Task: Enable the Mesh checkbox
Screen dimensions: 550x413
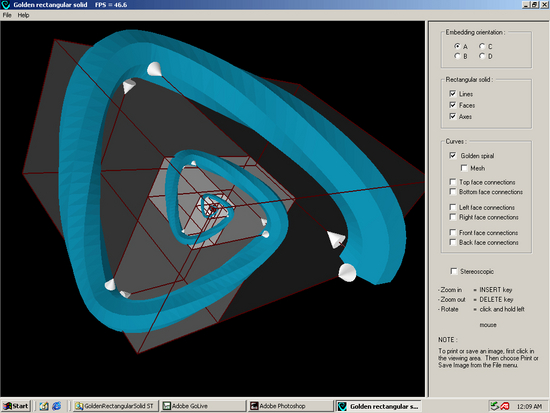Action: coord(464,168)
